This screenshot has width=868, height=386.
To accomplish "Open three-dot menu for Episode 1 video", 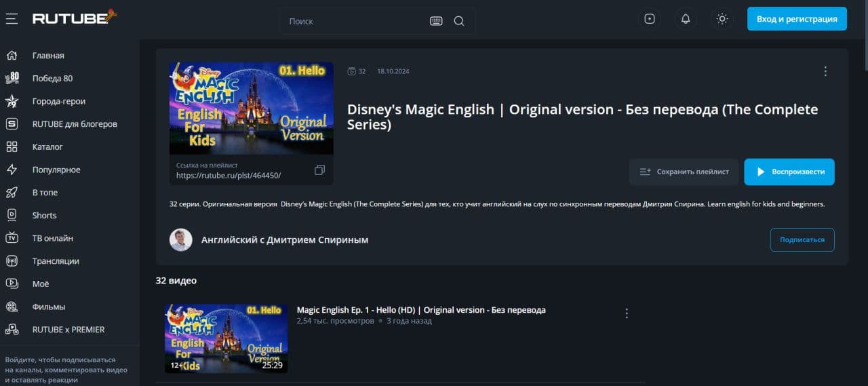I will click(627, 313).
